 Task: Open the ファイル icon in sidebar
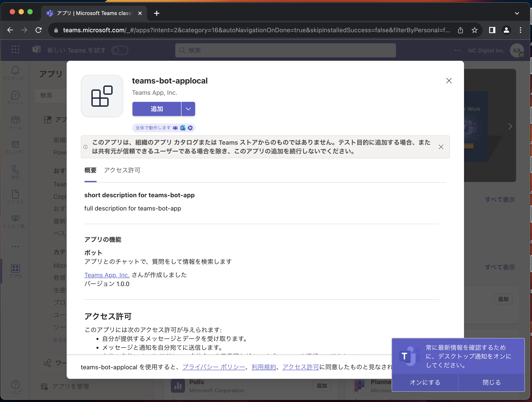(15, 197)
